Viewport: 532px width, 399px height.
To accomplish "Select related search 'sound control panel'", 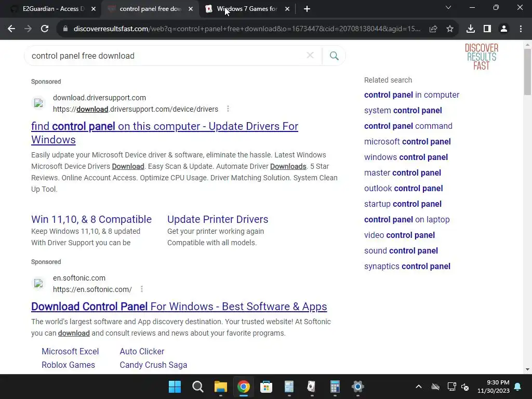I will [x=401, y=251].
